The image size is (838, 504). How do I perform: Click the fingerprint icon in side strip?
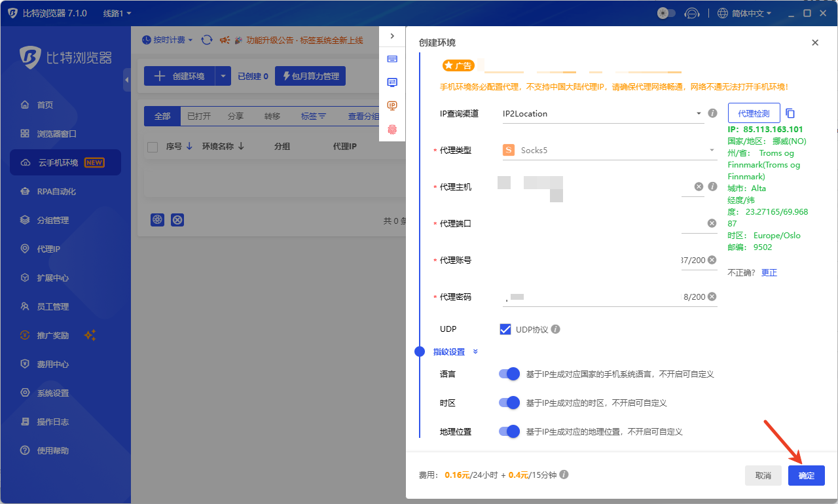[392, 130]
